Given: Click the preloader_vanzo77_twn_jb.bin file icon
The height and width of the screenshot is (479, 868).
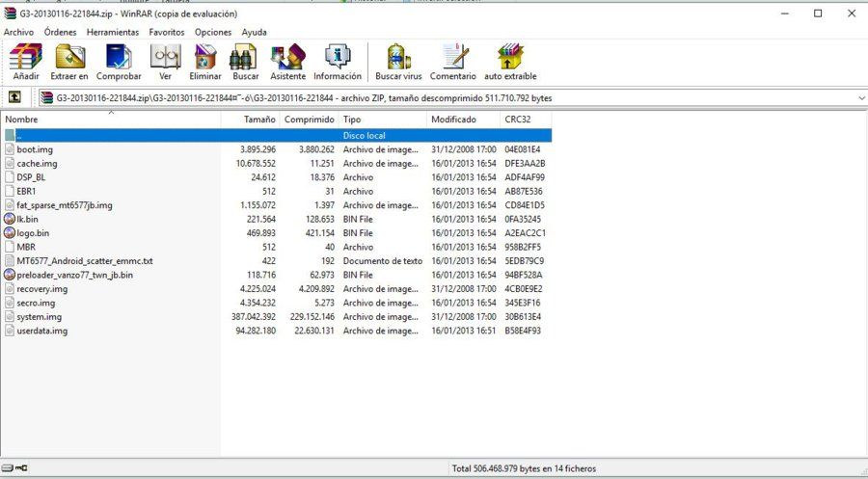Looking at the screenshot, I should coord(10,275).
